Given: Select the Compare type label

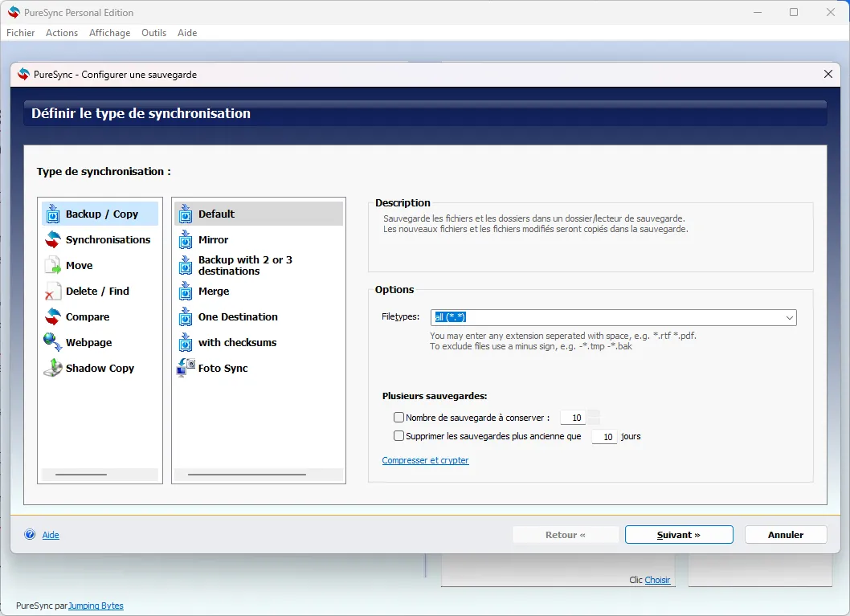Looking at the screenshot, I should coord(88,317).
